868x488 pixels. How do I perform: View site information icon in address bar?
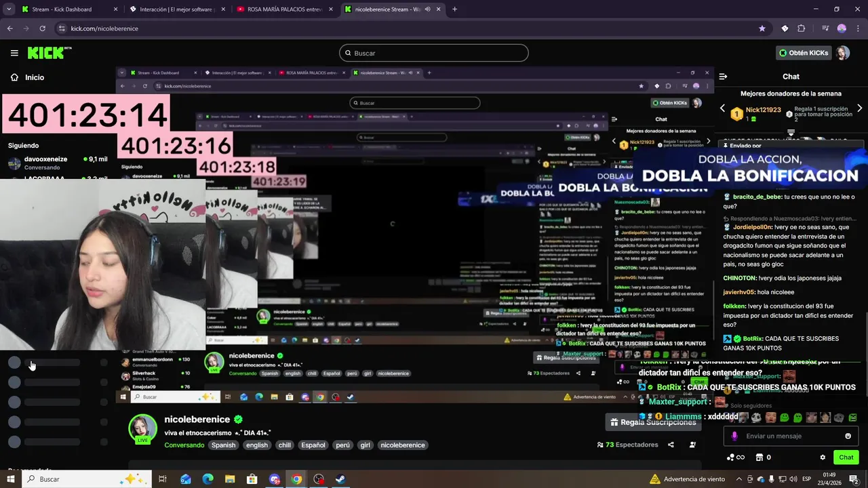click(x=62, y=28)
